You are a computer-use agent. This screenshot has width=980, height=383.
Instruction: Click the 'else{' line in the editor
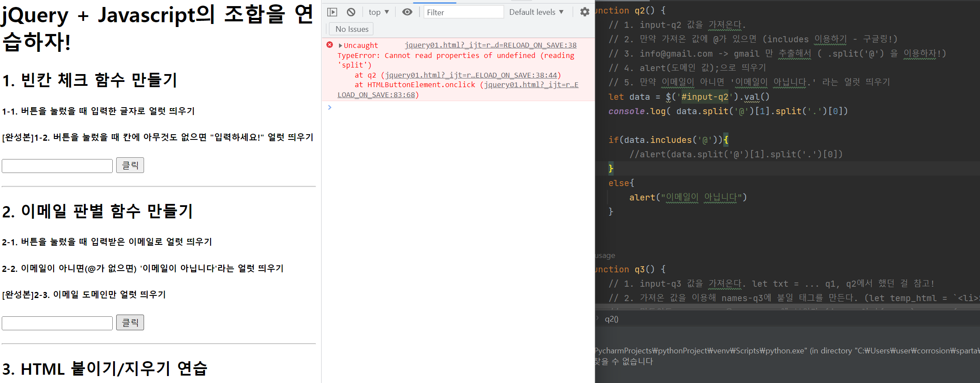click(x=621, y=183)
